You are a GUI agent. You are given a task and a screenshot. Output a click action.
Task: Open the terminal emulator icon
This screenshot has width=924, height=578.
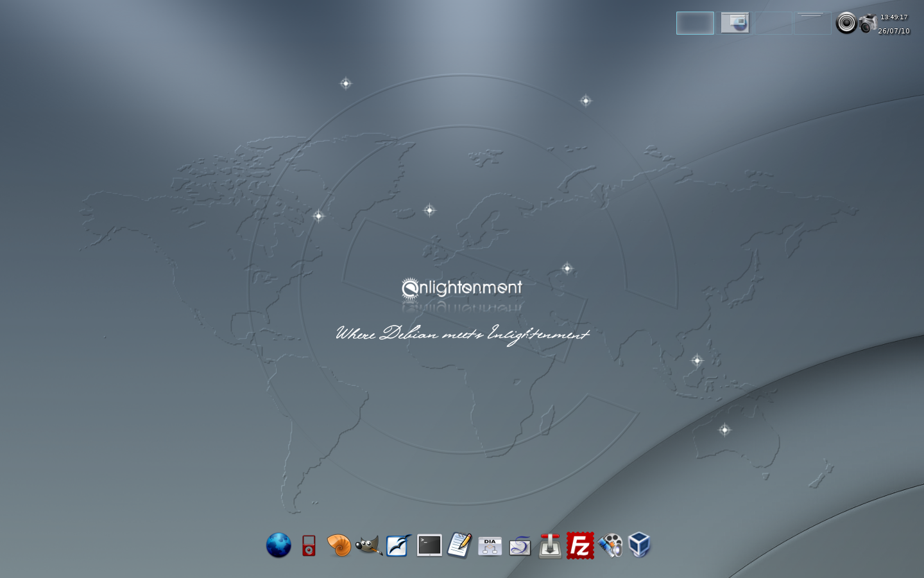429,545
